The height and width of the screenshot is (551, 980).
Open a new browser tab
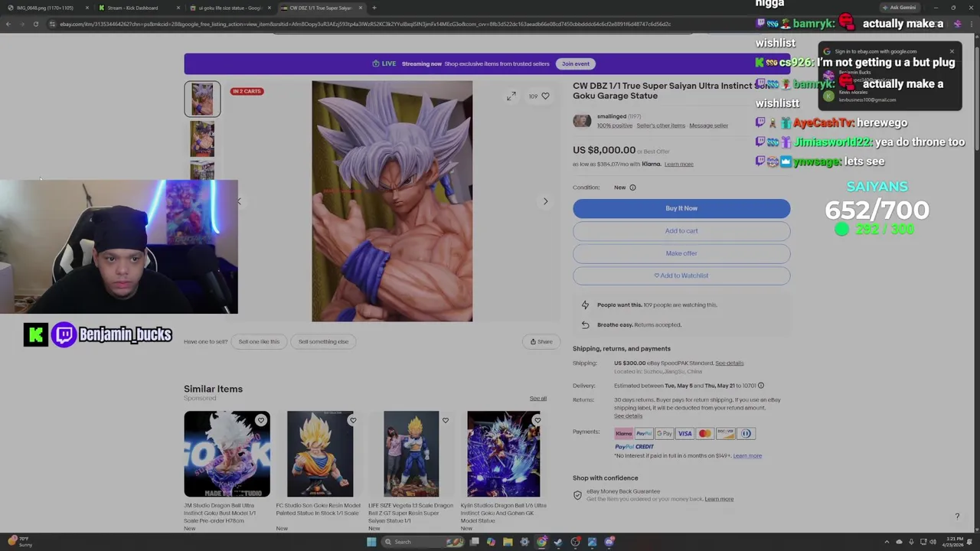(x=374, y=8)
